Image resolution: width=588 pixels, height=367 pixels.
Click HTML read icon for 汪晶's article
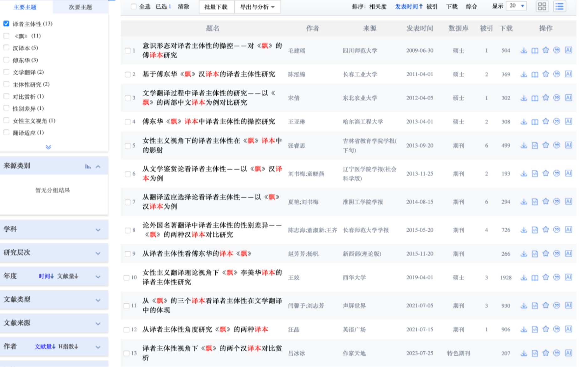(x=535, y=329)
